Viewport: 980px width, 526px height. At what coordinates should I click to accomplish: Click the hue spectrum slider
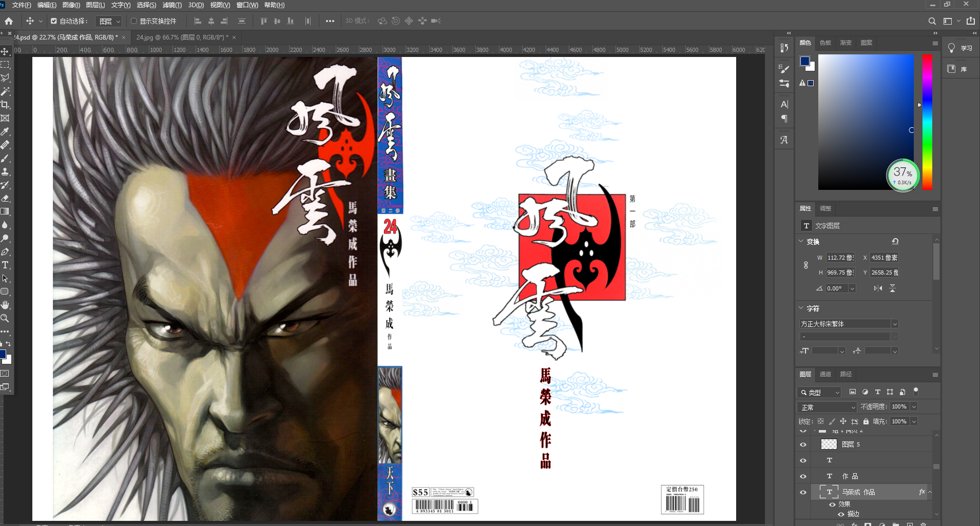[927, 122]
